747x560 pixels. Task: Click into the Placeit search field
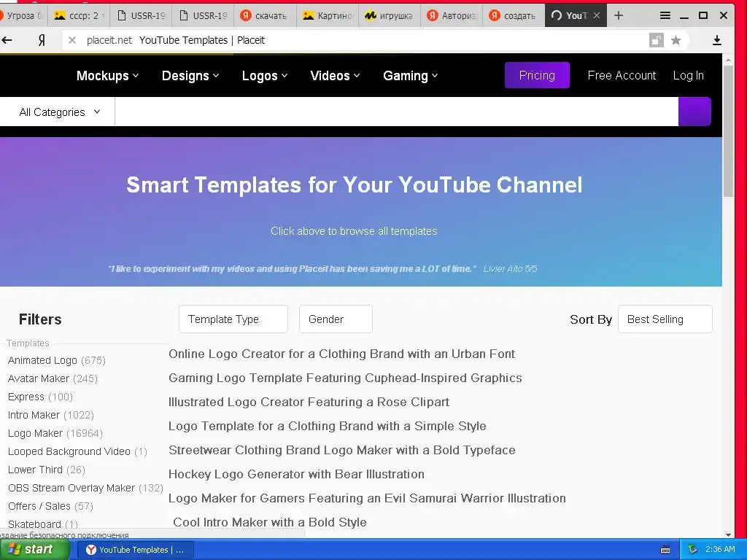coord(396,112)
